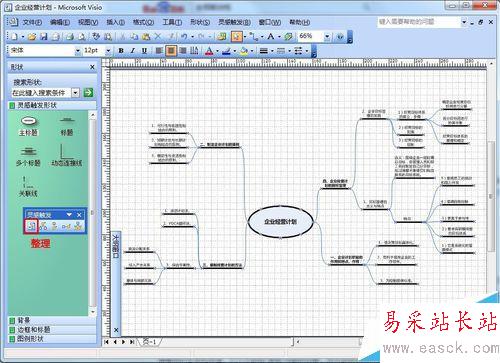The height and width of the screenshot is (363, 500).
Task: Select the 标题 (Topic) shape in stencil
Action: tap(67, 126)
